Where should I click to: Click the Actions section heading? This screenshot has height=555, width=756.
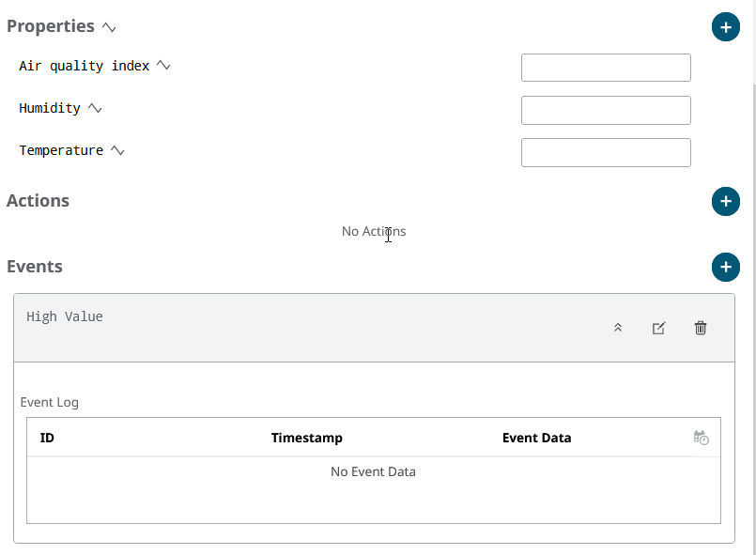pyautogui.click(x=39, y=201)
